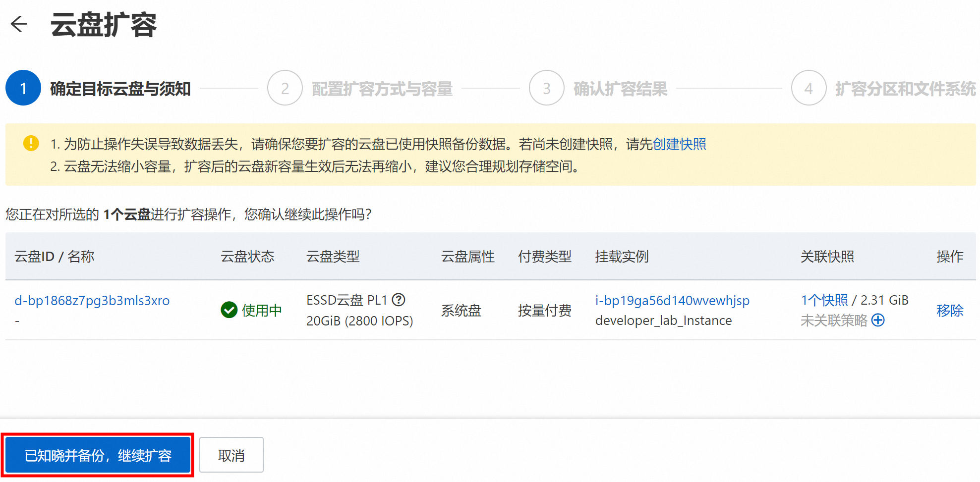Click 已知晓并备份，继续扩容 button
The image size is (980, 482).
(x=98, y=455)
